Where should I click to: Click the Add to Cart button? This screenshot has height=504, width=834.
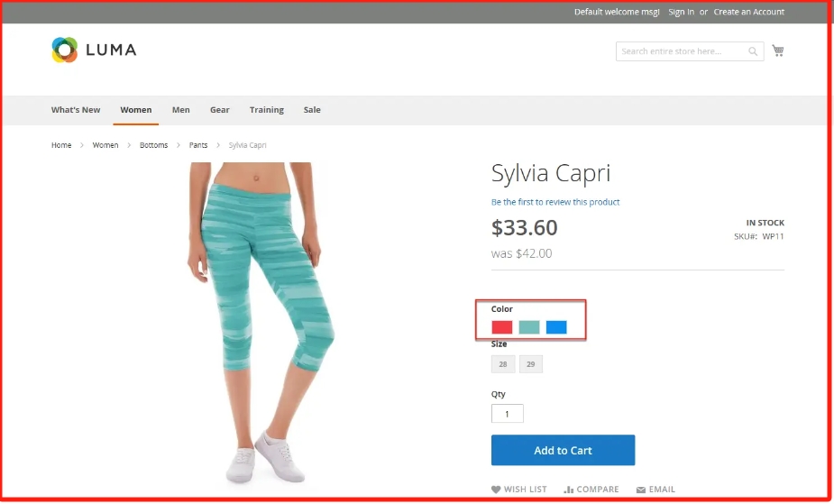pos(564,450)
